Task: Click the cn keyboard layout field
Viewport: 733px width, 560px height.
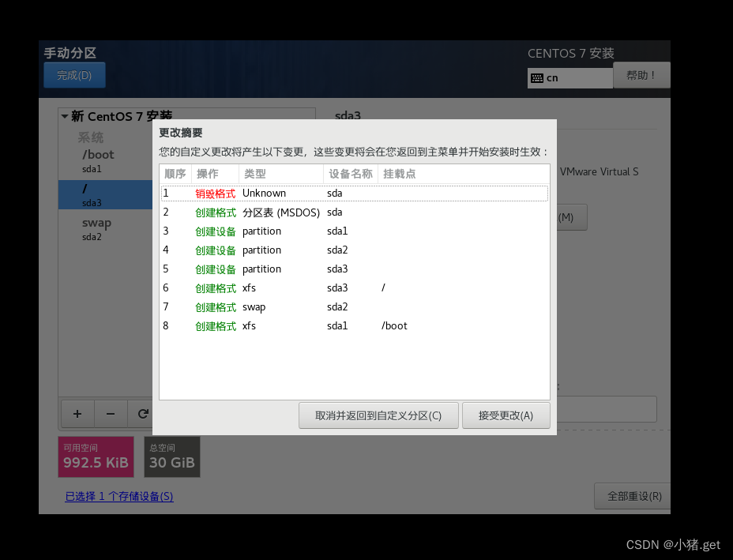Action: pyautogui.click(x=569, y=78)
